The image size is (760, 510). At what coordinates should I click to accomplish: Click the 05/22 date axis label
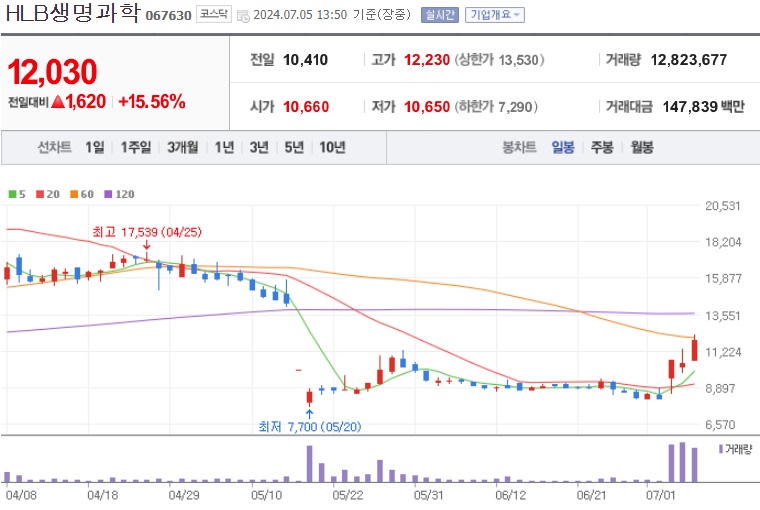click(348, 495)
